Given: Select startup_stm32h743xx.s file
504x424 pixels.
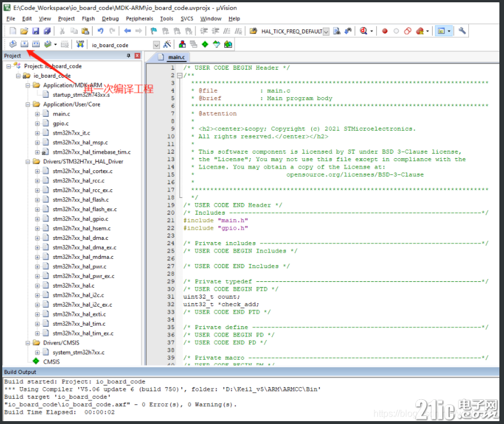Looking at the screenshot, I should (81, 95).
